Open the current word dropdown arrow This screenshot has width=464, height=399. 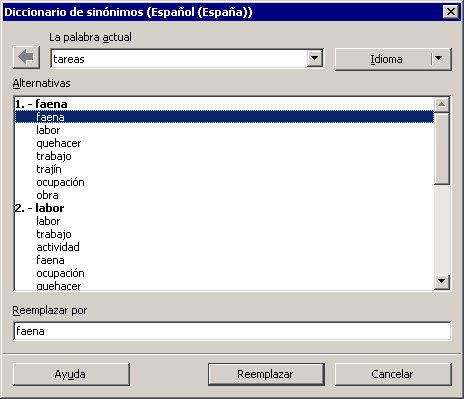tap(314, 59)
